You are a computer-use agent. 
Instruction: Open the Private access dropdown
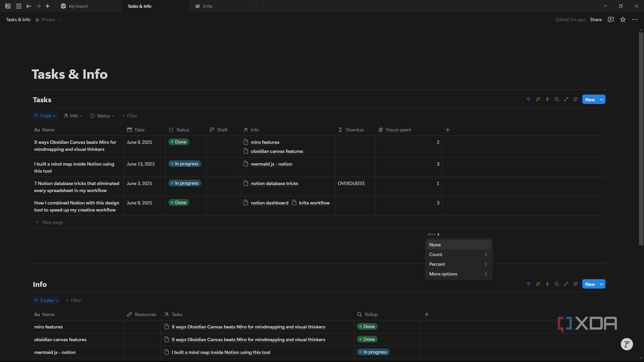[48, 20]
